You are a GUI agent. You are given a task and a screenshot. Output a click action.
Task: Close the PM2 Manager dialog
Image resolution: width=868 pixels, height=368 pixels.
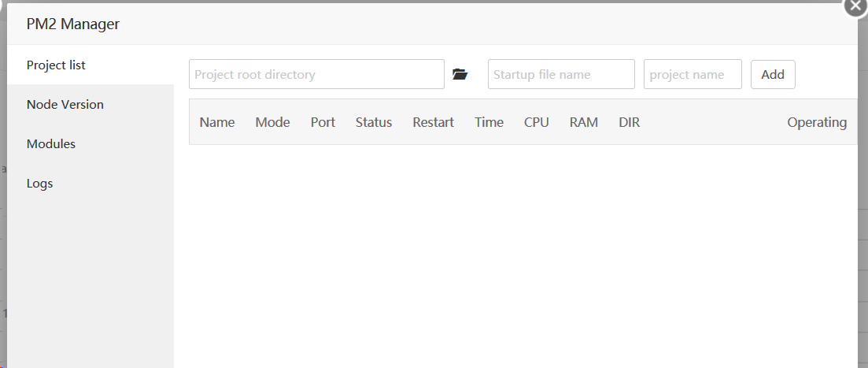click(x=855, y=6)
